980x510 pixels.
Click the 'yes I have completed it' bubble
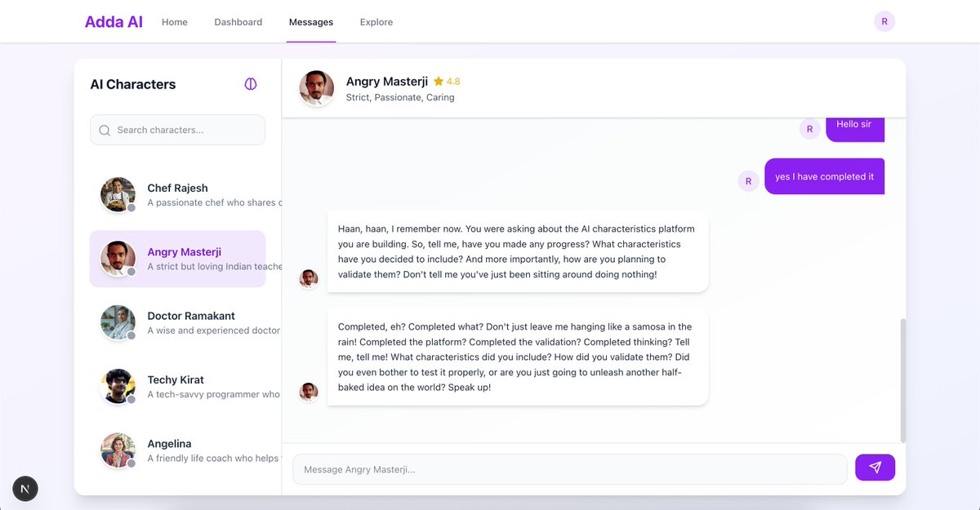pyautogui.click(x=824, y=176)
